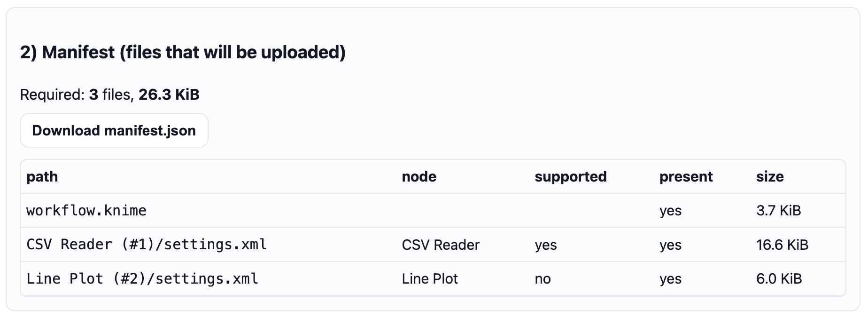
Task: Click the size column header
Action: point(769,176)
